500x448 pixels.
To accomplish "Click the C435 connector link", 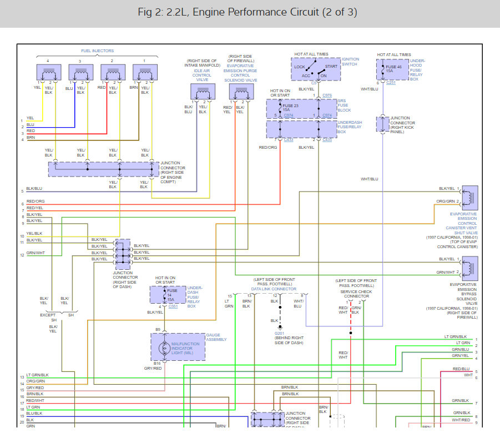I will [x=327, y=140].
